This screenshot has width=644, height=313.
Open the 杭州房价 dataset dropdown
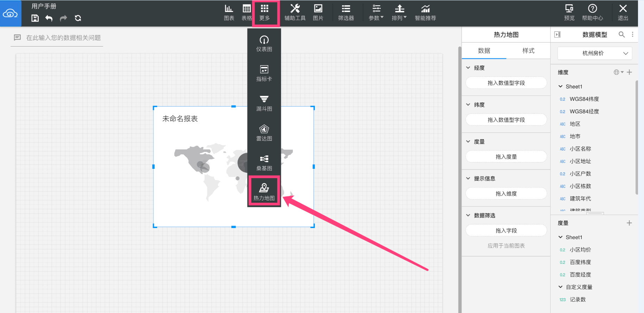(x=595, y=53)
